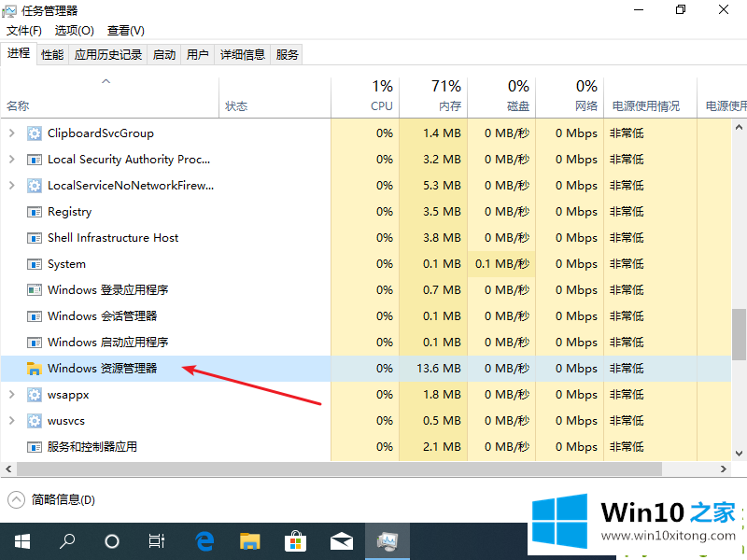Image resolution: width=747 pixels, height=560 pixels.
Task: Open Microsoft Store from taskbar
Action: click(x=295, y=541)
